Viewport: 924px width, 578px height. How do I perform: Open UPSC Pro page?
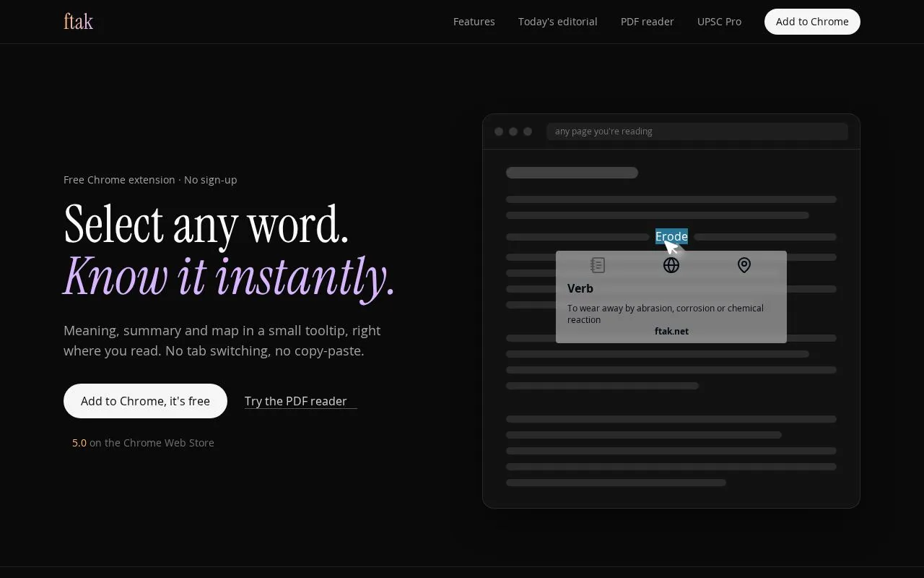(719, 22)
